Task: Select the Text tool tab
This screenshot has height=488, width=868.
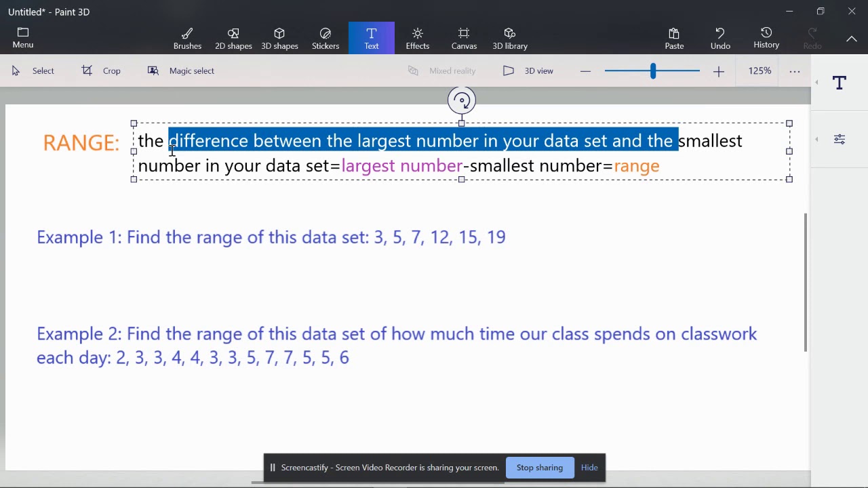Action: coord(372,39)
